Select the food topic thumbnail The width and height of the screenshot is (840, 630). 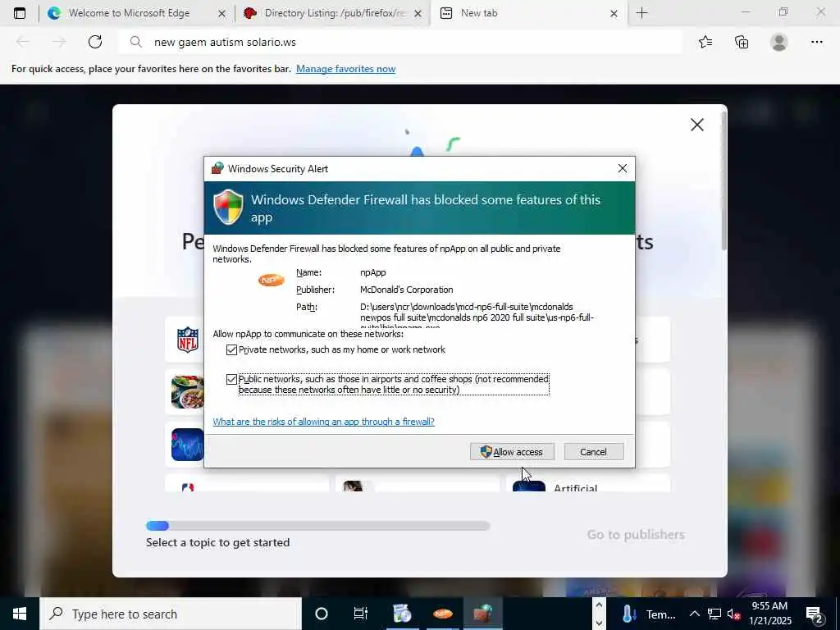(x=188, y=392)
